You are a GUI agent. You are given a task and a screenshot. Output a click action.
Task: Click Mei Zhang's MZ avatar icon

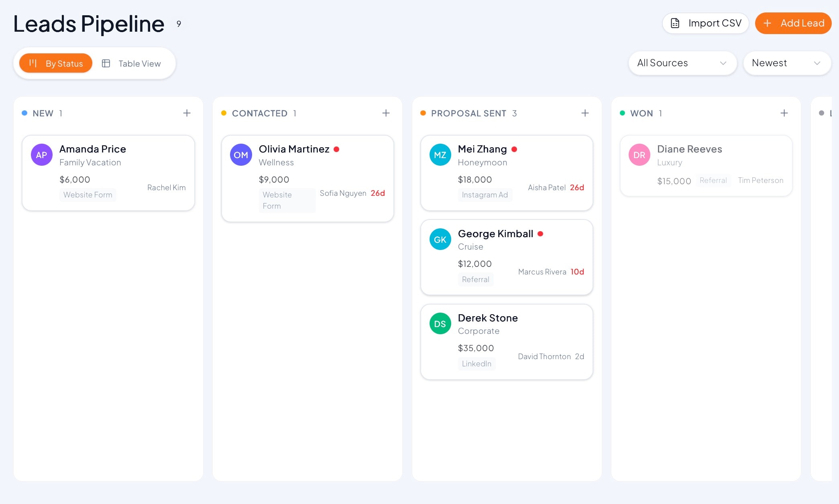[440, 154]
